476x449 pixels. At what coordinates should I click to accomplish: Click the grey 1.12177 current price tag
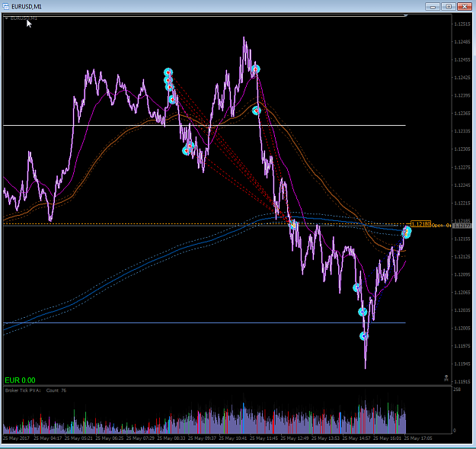coord(462,226)
